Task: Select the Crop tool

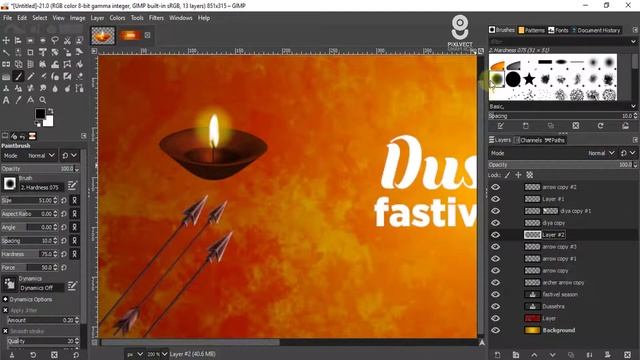Action: (x=30, y=52)
